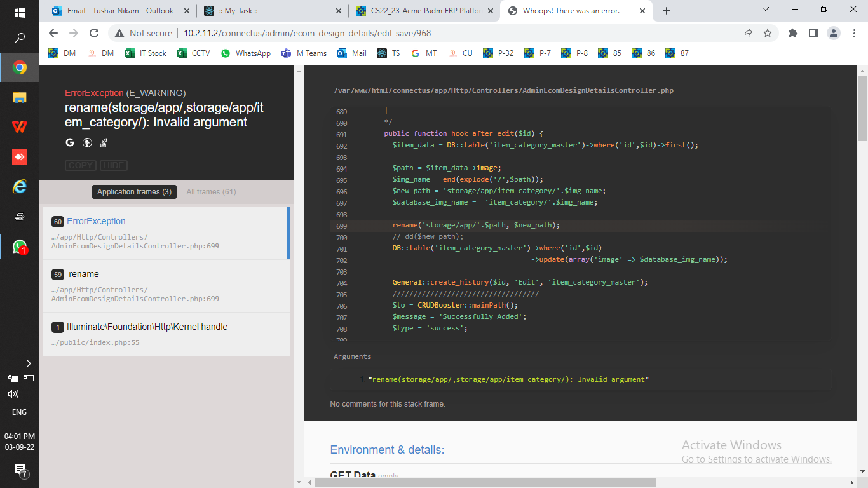Image resolution: width=868 pixels, height=488 pixels.
Task: Open the volume control in tray
Action: pyautogui.click(x=13, y=394)
